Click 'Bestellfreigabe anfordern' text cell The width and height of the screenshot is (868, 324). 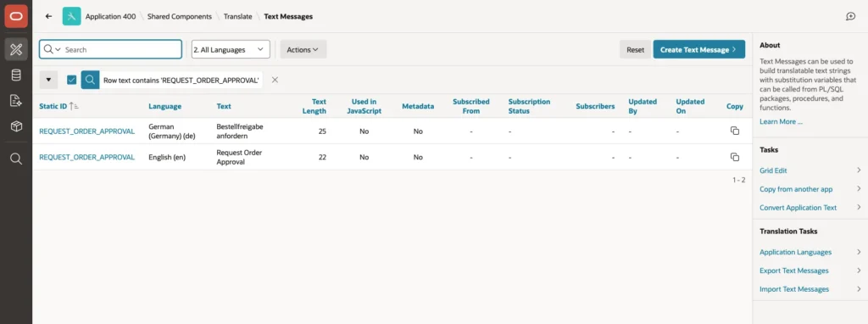coord(240,131)
